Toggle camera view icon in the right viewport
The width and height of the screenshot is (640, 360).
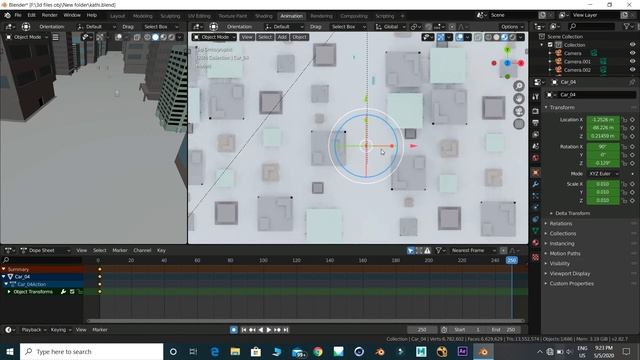pos(519,111)
